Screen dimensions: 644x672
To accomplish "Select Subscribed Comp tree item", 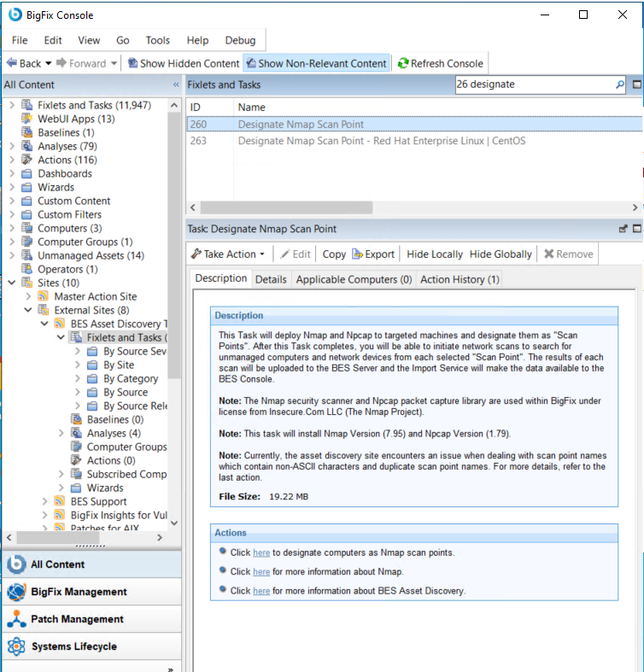I will [126, 474].
